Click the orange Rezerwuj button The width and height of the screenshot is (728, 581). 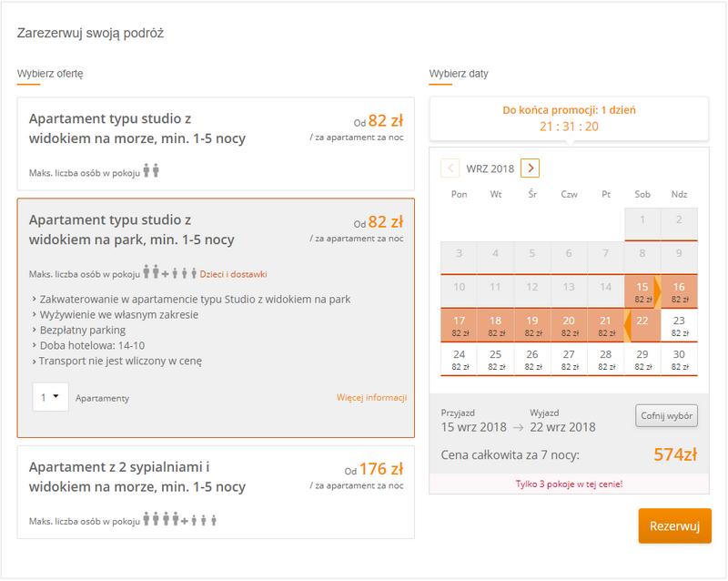pyautogui.click(x=674, y=525)
